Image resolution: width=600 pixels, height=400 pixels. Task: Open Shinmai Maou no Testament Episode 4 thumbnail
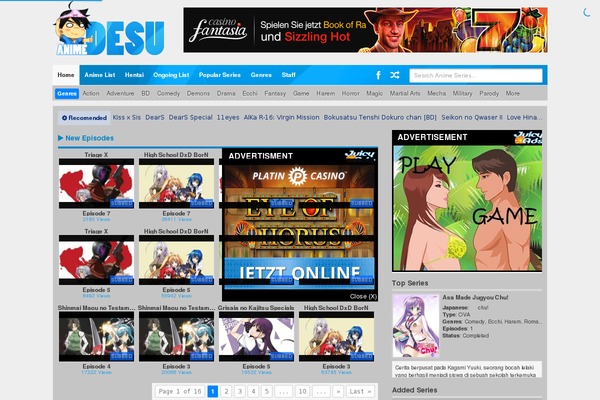click(96, 336)
